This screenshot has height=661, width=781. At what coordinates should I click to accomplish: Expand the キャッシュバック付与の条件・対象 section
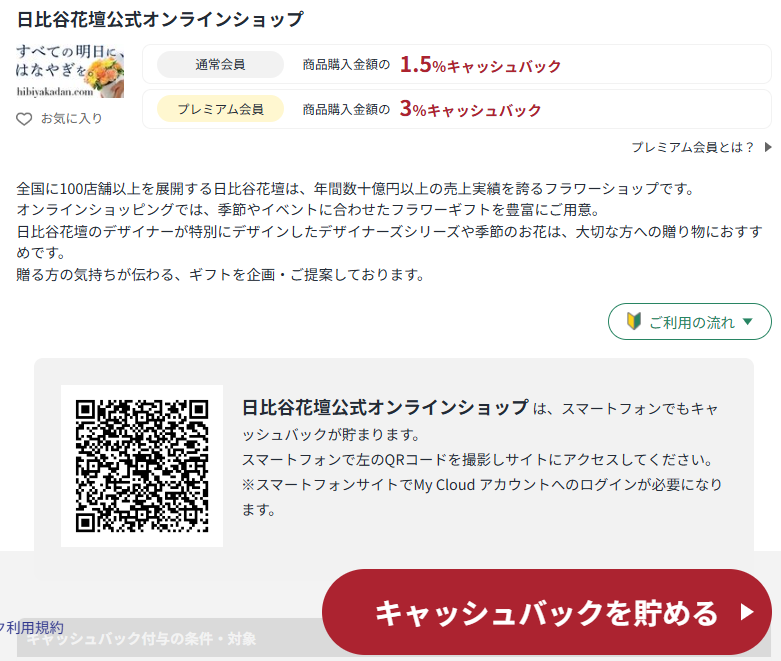click(142, 638)
